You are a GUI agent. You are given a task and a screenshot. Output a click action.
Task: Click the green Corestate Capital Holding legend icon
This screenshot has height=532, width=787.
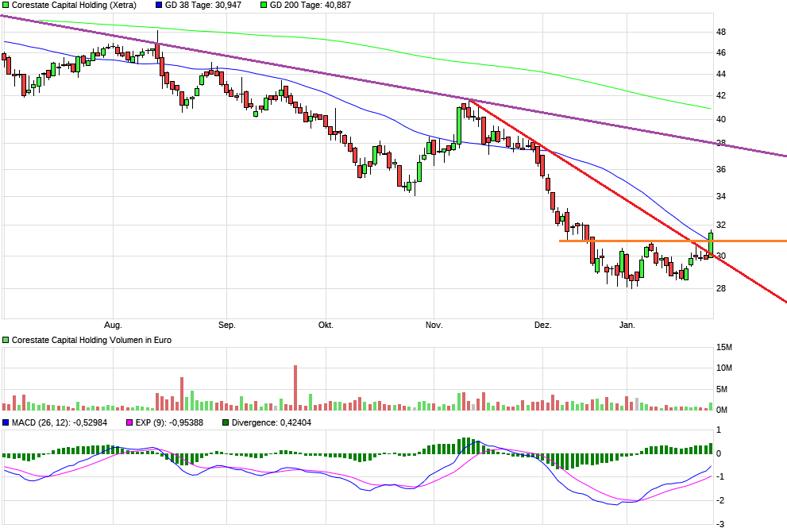coord(6,6)
